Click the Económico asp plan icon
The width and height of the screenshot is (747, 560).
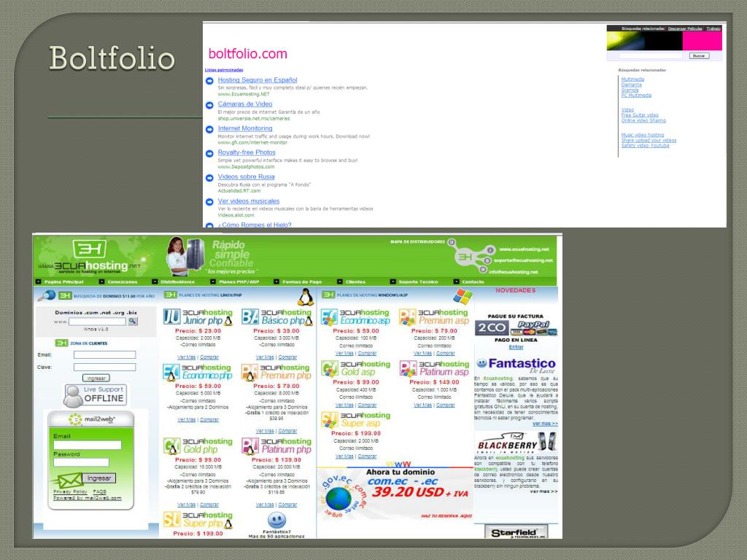point(329,316)
